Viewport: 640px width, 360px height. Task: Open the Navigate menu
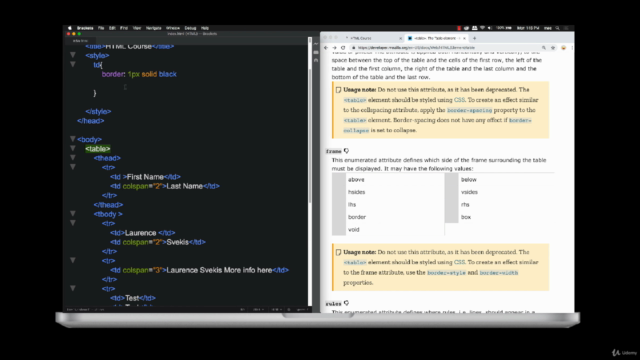point(153,28)
